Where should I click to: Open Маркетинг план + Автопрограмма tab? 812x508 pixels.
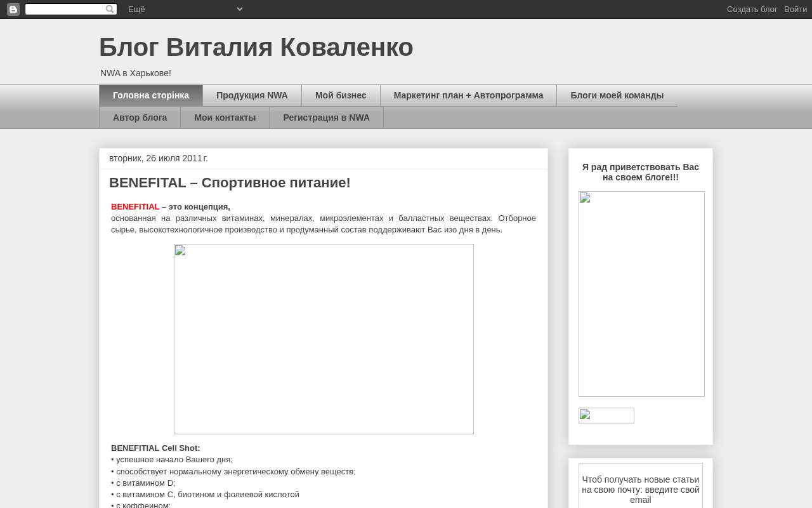468,95
